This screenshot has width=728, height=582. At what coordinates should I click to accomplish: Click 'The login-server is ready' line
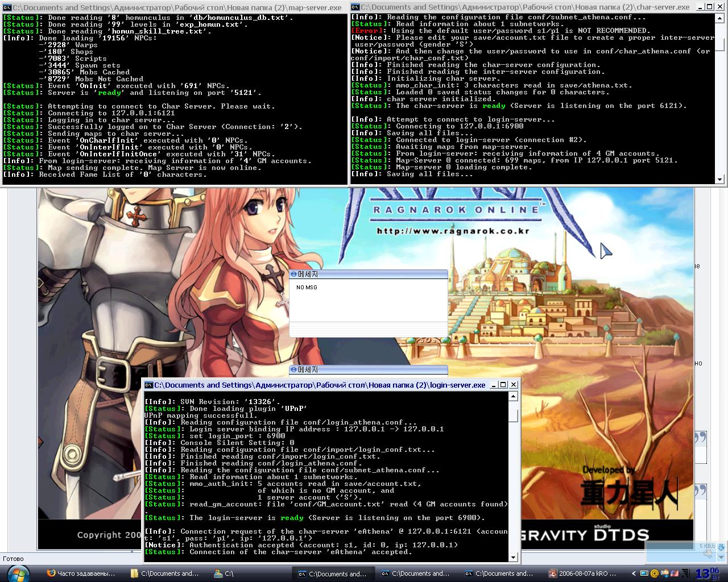(315, 518)
